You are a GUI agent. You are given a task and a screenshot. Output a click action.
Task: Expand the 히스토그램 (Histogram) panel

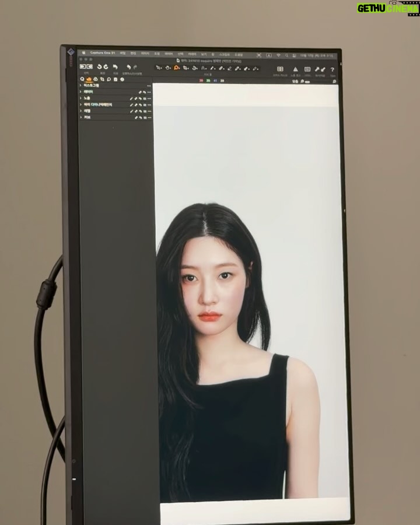tap(81, 85)
